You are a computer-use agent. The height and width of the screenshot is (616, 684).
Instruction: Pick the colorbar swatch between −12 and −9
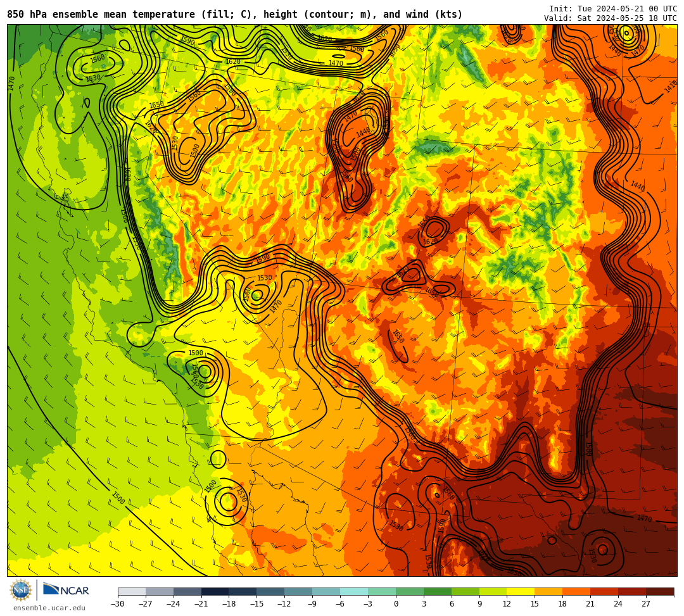click(x=299, y=591)
